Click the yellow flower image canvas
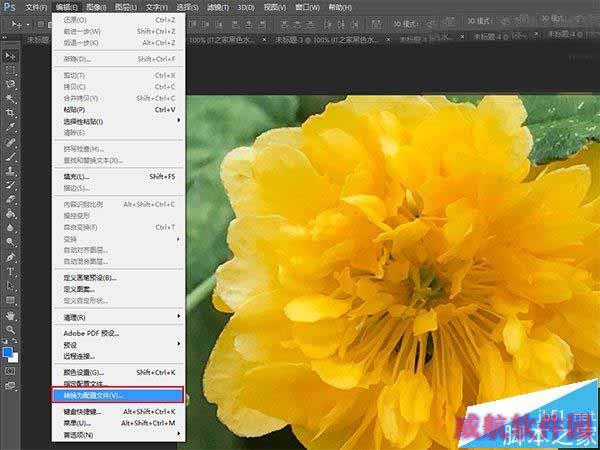The width and height of the screenshot is (600, 450). (x=393, y=272)
